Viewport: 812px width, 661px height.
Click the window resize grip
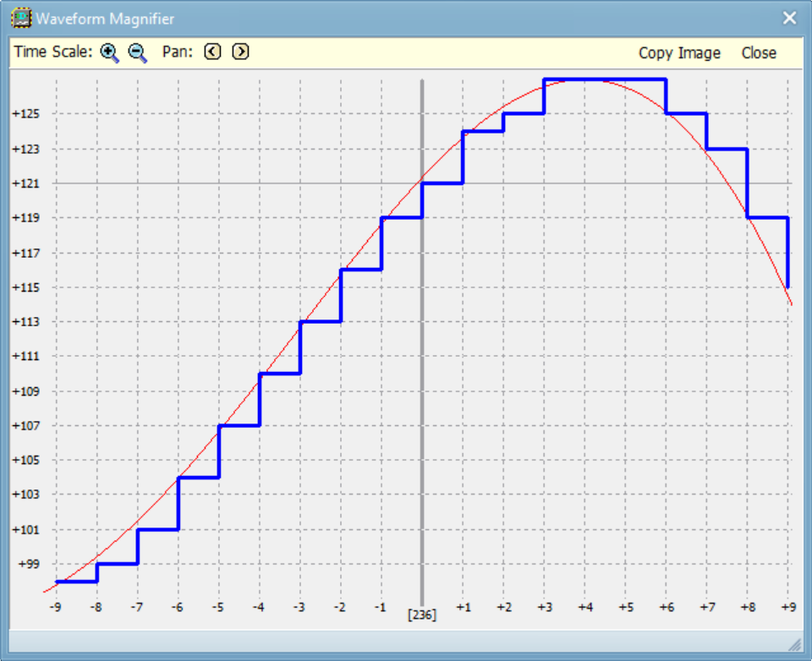[794, 644]
